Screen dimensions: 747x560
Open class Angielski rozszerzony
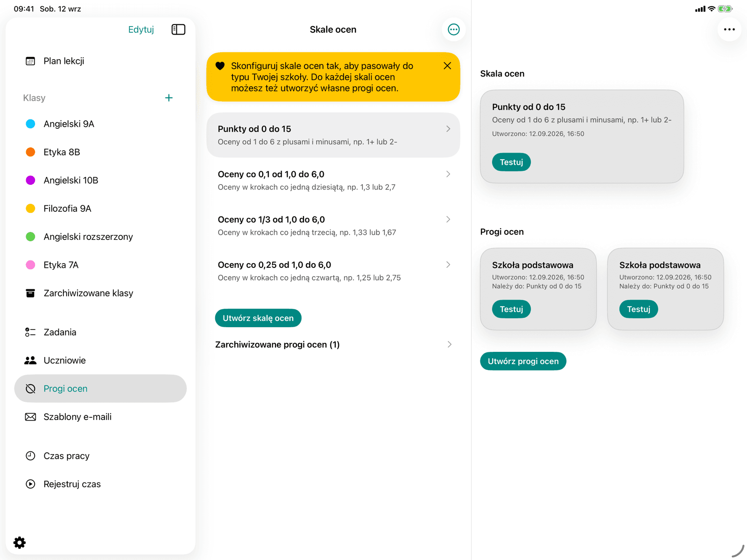(100, 237)
